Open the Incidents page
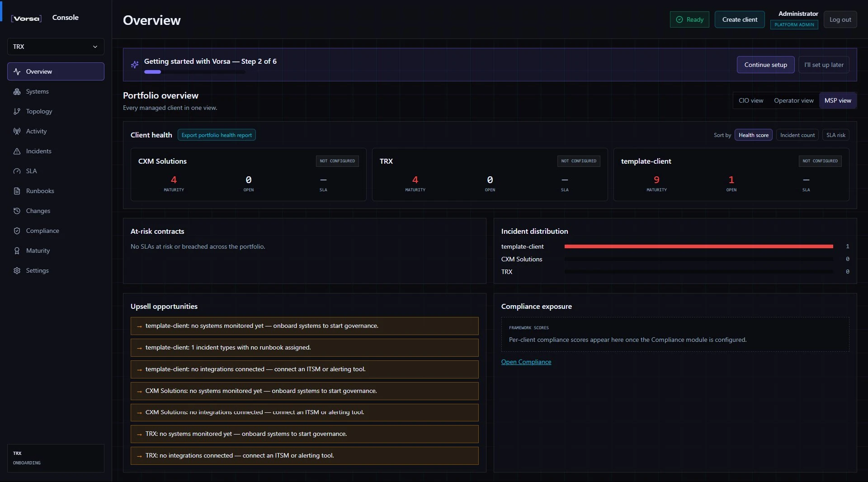868x482 pixels. point(56,151)
